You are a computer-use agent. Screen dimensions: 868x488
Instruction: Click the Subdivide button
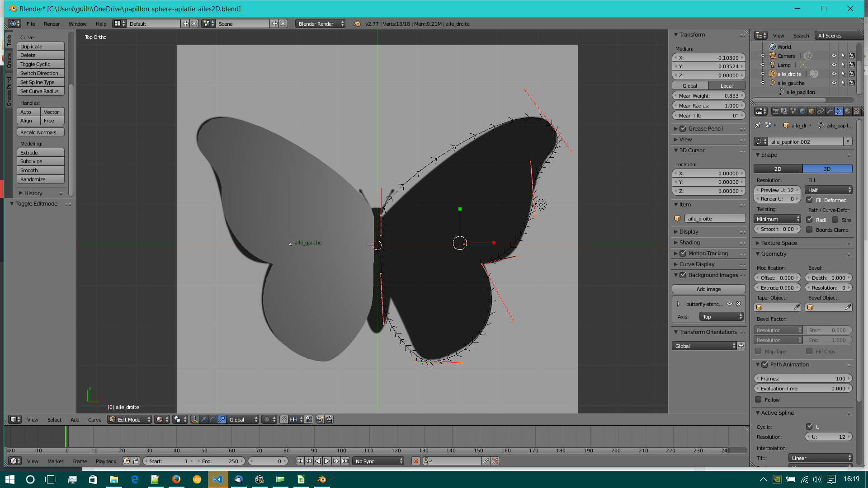(40, 161)
